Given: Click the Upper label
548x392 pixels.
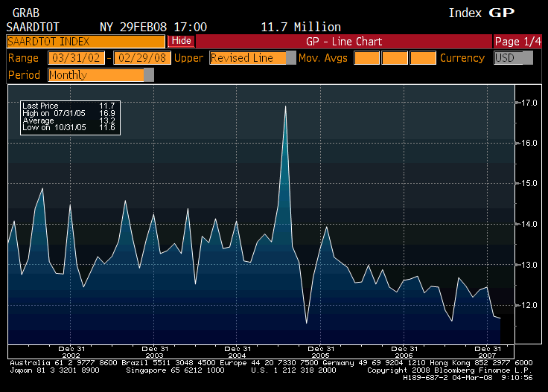Looking at the screenshot, I should click(188, 58).
